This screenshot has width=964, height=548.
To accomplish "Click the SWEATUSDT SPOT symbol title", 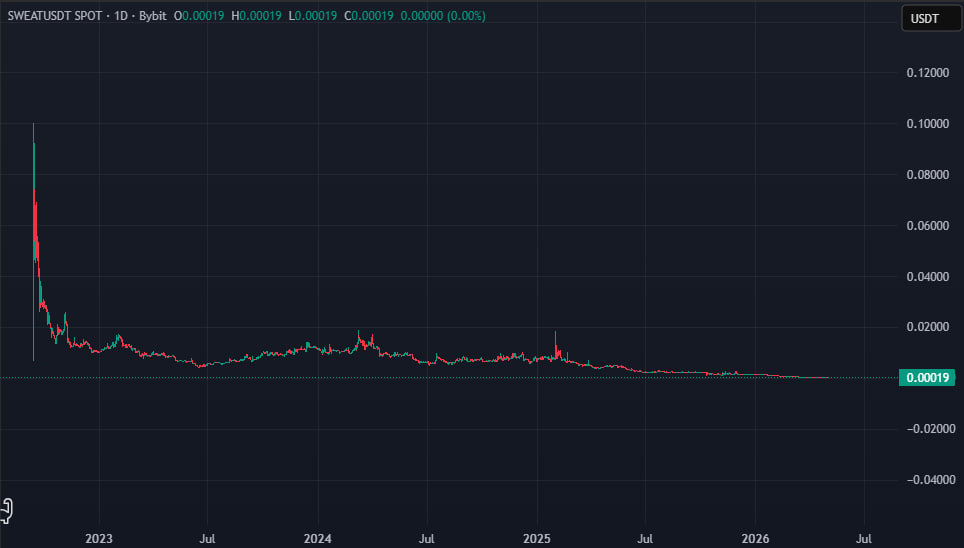I will [x=55, y=16].
